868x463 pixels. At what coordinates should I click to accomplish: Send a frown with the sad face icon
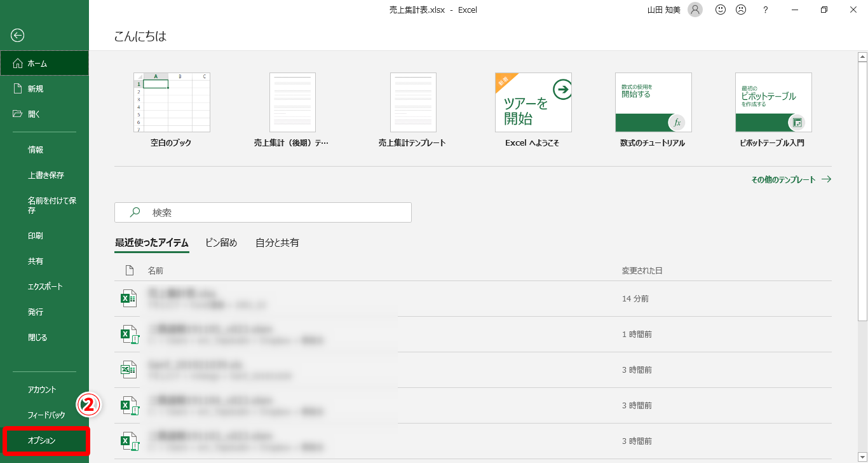click(x=741, y=10)
